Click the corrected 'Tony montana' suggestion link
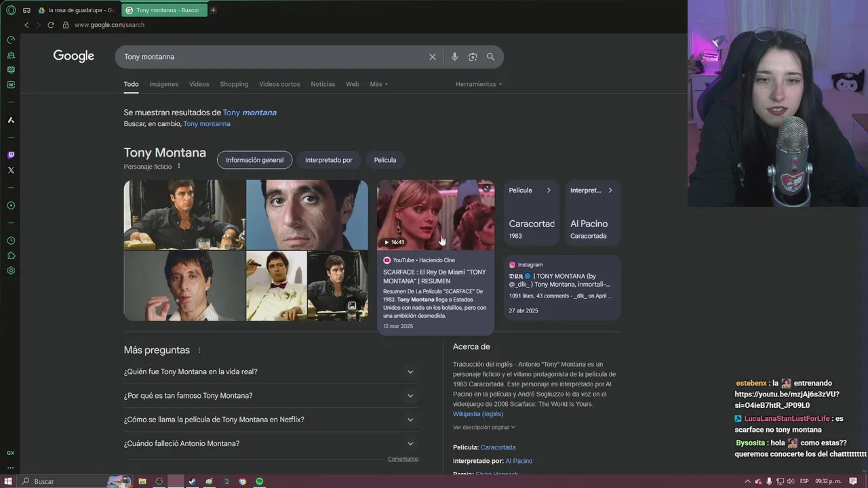868x488 pixels. coord(250,113)
